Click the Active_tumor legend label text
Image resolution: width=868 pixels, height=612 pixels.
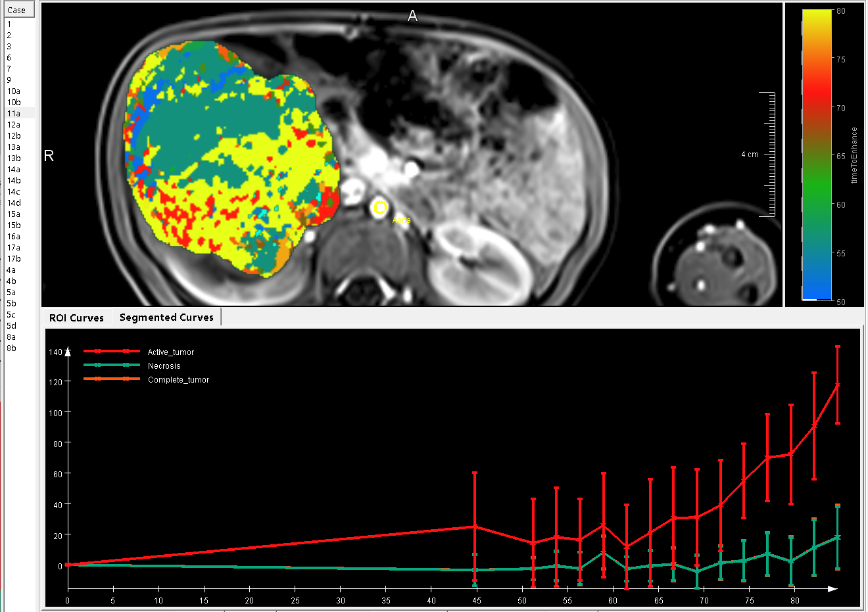(171, 352)
